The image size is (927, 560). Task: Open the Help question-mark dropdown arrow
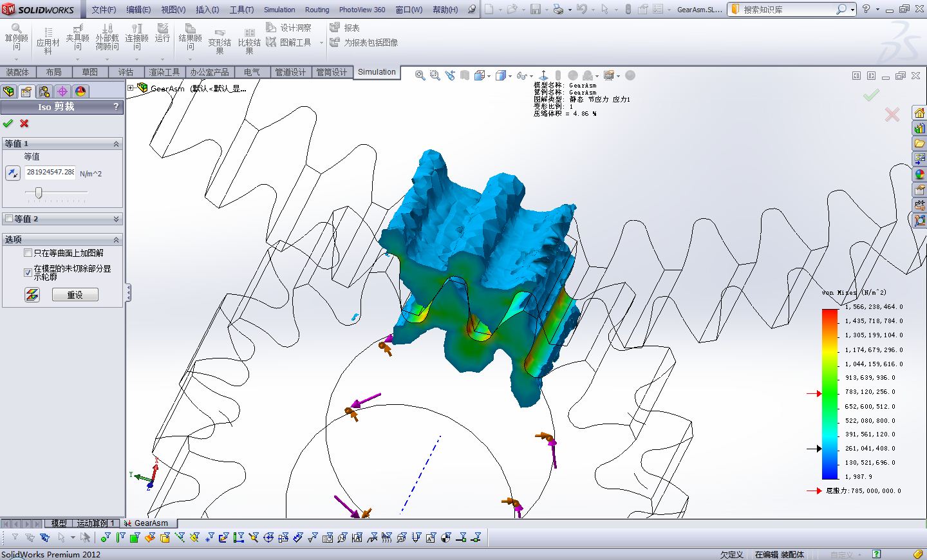pyautogui.click(x=878, y=10)
